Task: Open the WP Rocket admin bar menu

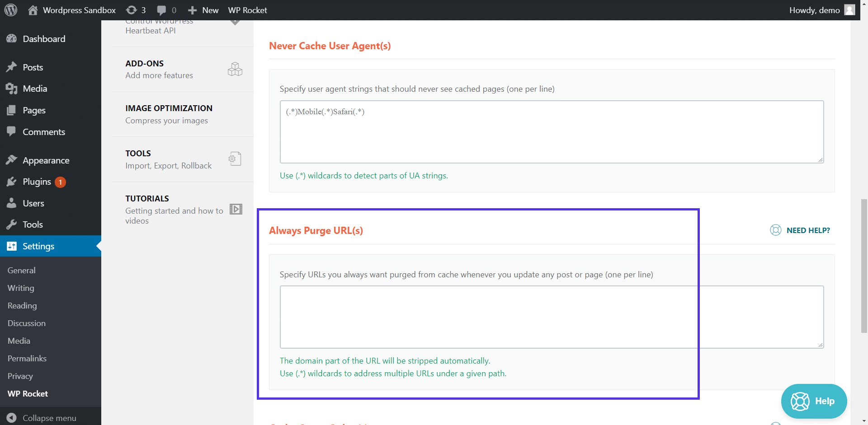Action: (247, 10)
